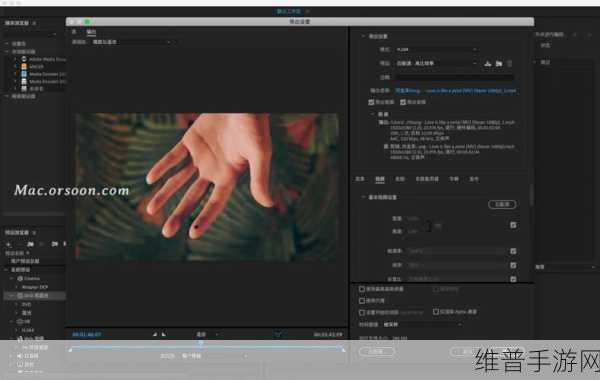Screen dimensions: 600x380
Task: Toggle match-source checkbox for 场序
Action: tap(513, 265)
